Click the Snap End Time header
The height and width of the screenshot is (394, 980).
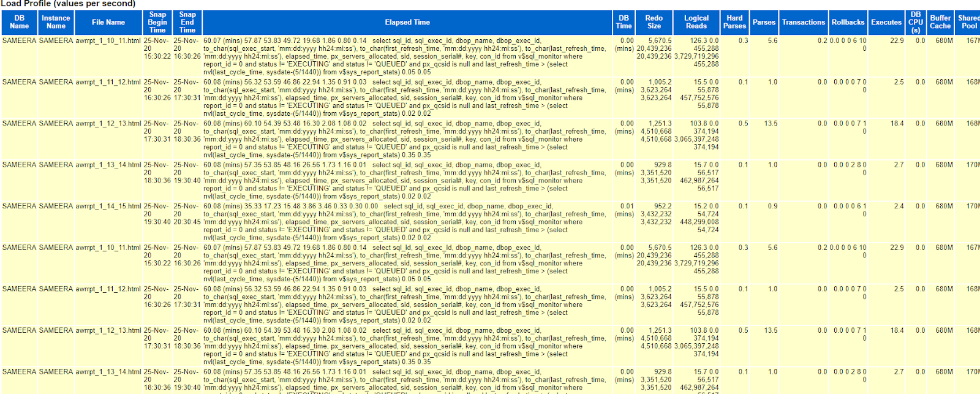pyautogui.click(x=187, y=22)
